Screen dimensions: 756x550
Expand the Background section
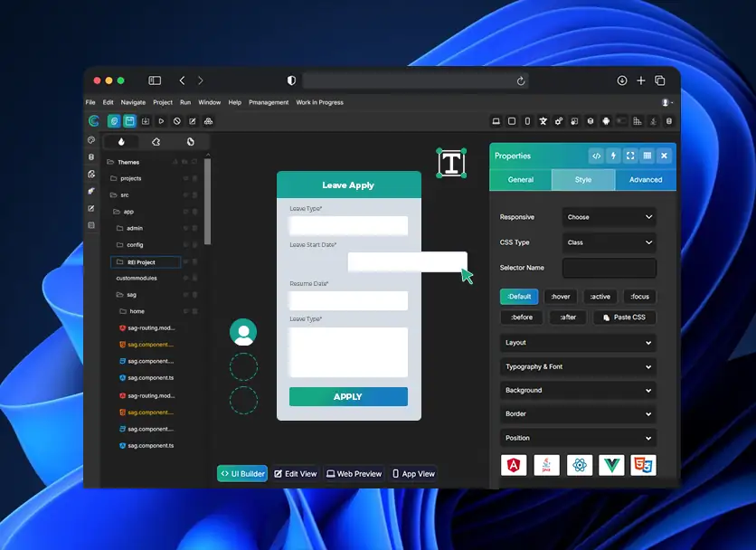(578, 390)
